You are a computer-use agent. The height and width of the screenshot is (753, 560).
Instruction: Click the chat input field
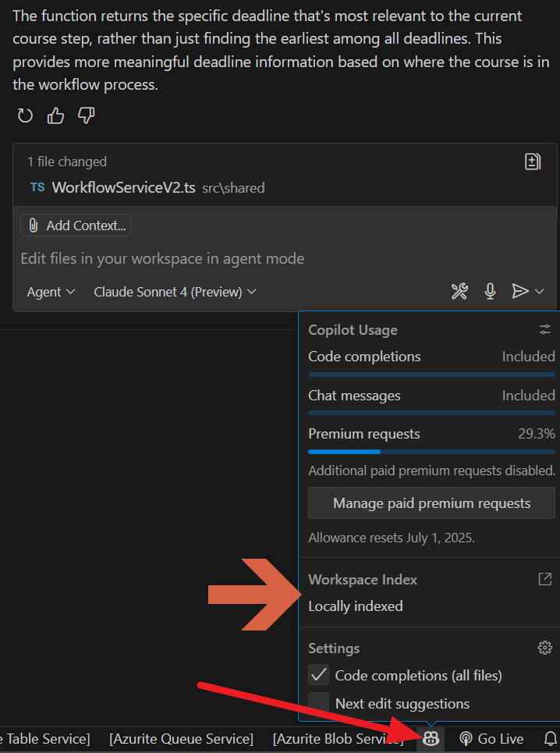coord(234,258)
